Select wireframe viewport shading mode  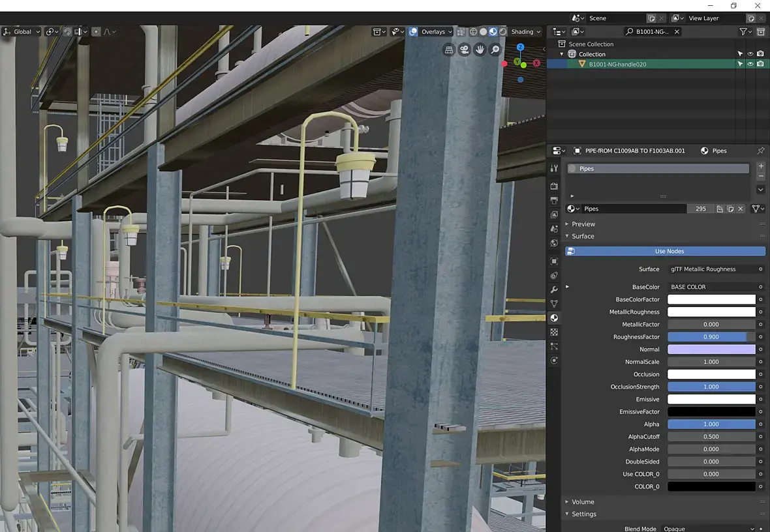click(x=474, y=31)
